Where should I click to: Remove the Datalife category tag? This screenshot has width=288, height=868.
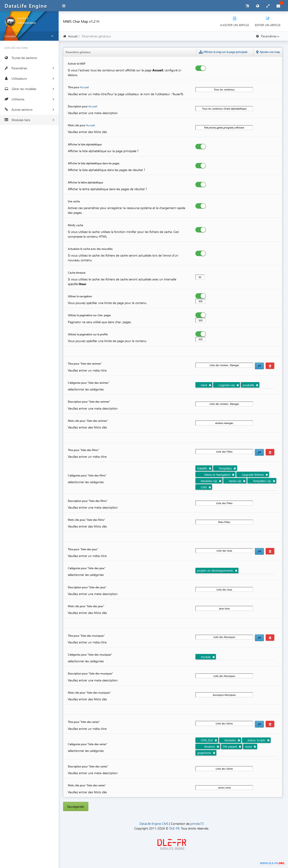pos(210,468)
